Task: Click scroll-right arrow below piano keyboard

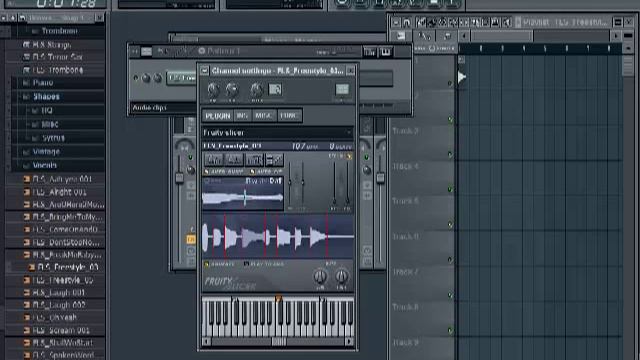Action: click(349, 342)
